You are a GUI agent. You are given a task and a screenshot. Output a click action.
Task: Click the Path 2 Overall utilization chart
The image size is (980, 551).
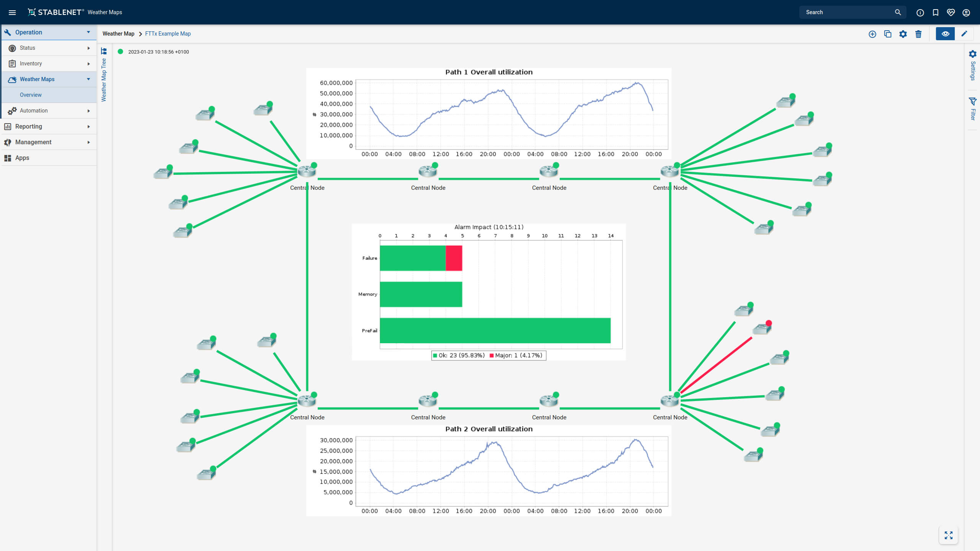tap(489, 471)
